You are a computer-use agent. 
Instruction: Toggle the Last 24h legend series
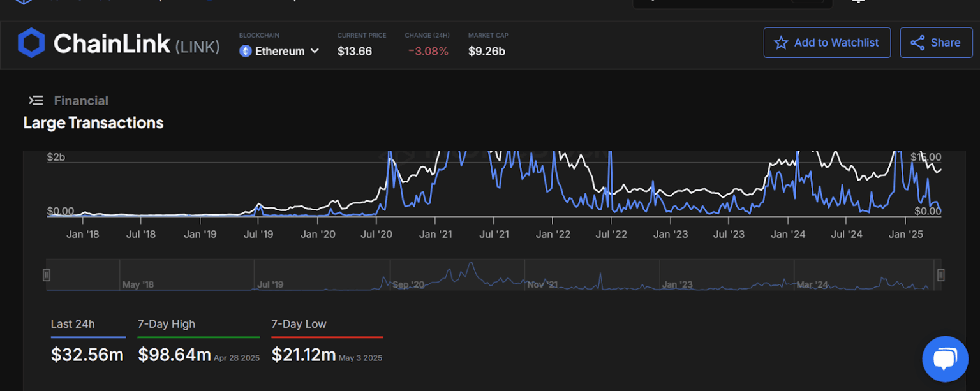[73, 324]
